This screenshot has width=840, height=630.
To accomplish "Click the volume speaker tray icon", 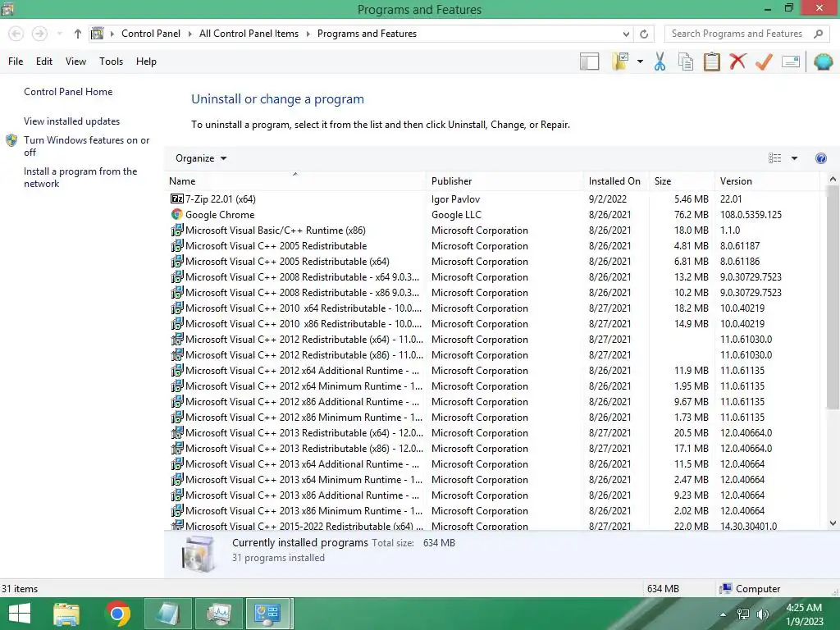I will (x=762, y=614).
